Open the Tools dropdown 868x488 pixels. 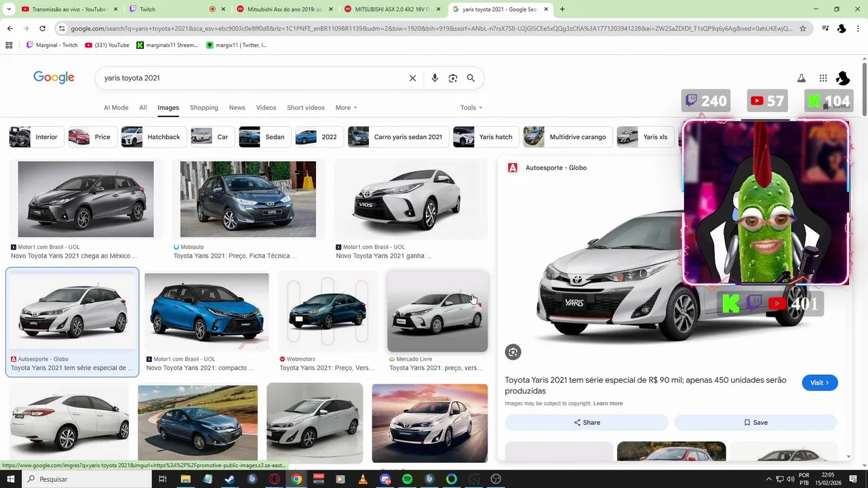point(471,108)
